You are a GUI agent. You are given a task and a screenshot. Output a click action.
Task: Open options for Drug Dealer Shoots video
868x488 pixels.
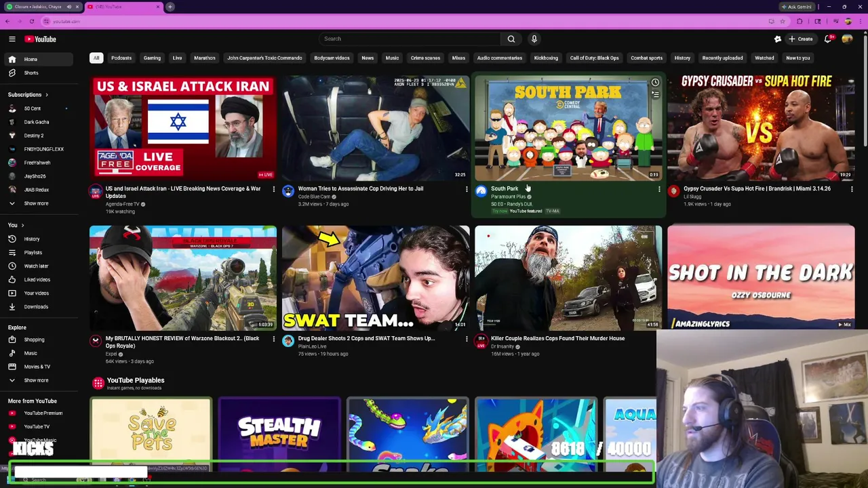[x=467, y=339]
